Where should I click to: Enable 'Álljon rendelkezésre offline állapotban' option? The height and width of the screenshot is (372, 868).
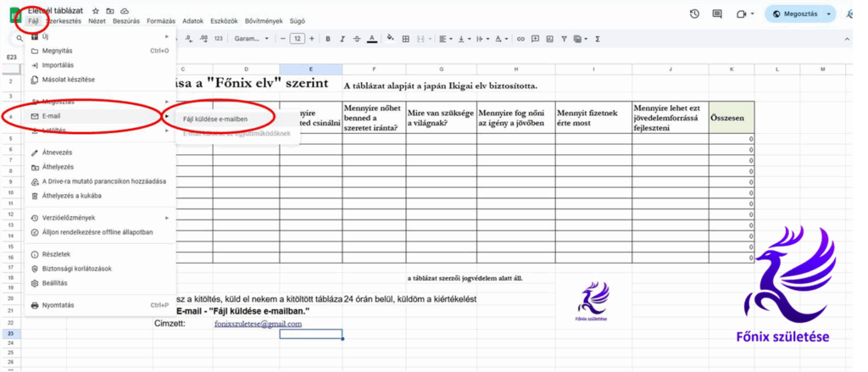click(97, 232)
